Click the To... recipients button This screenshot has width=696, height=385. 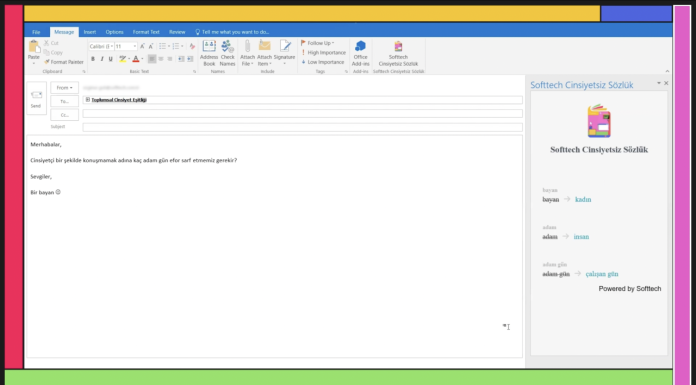(64, 101)
